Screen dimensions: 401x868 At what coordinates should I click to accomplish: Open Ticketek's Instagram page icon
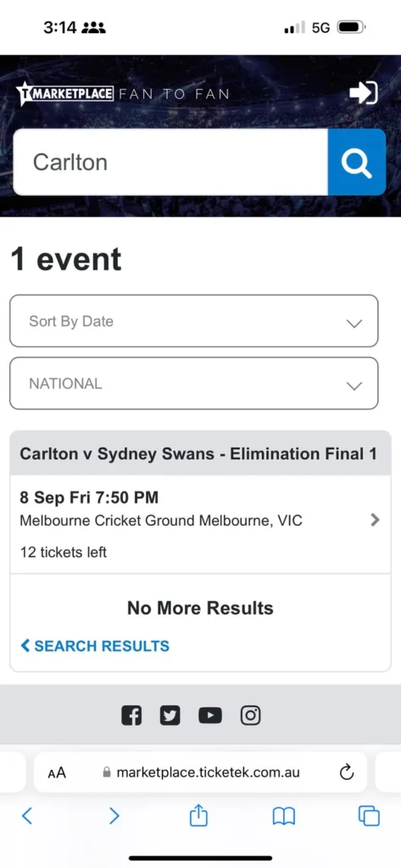(x=250, y=715)
